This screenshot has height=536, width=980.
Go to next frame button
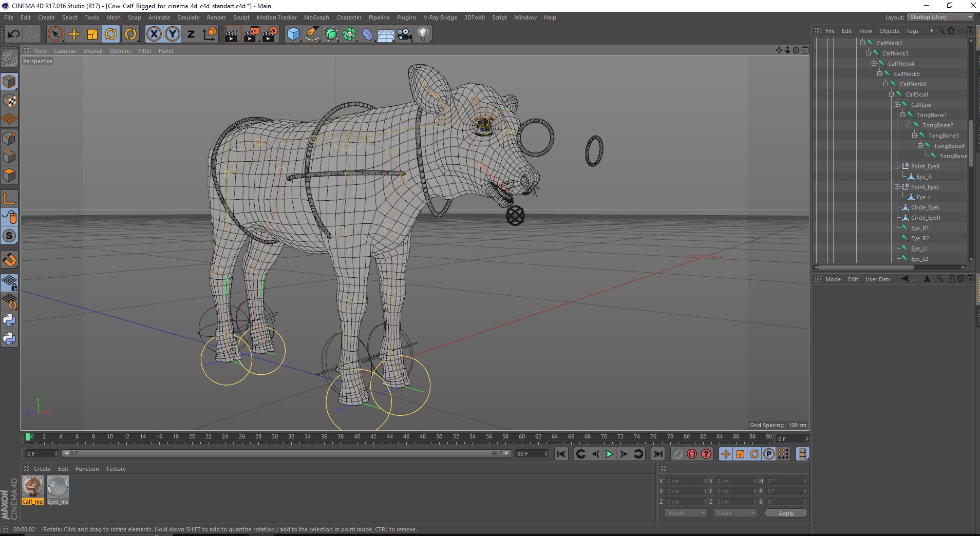point(624,454)
